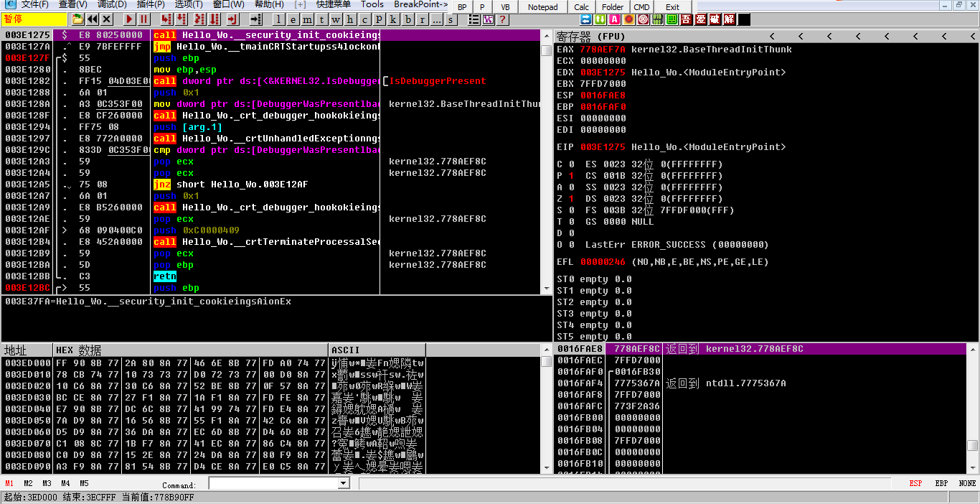Switch stack view to EBP mode

point(941,484)
